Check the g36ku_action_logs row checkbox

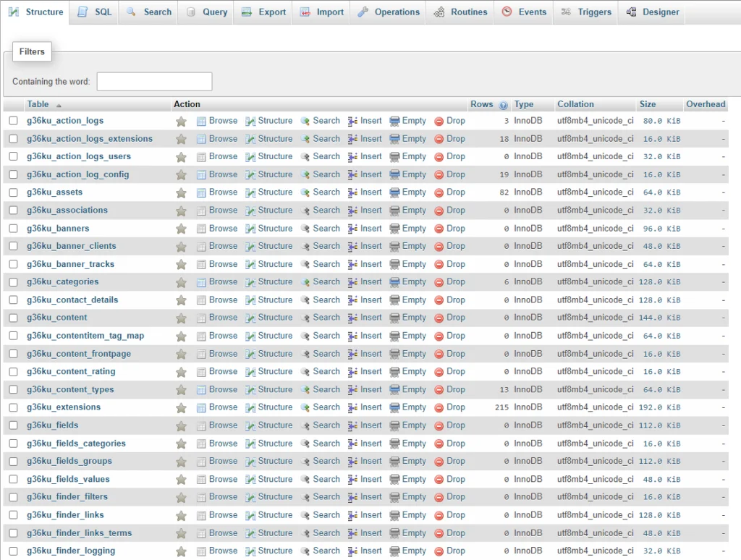13,121
